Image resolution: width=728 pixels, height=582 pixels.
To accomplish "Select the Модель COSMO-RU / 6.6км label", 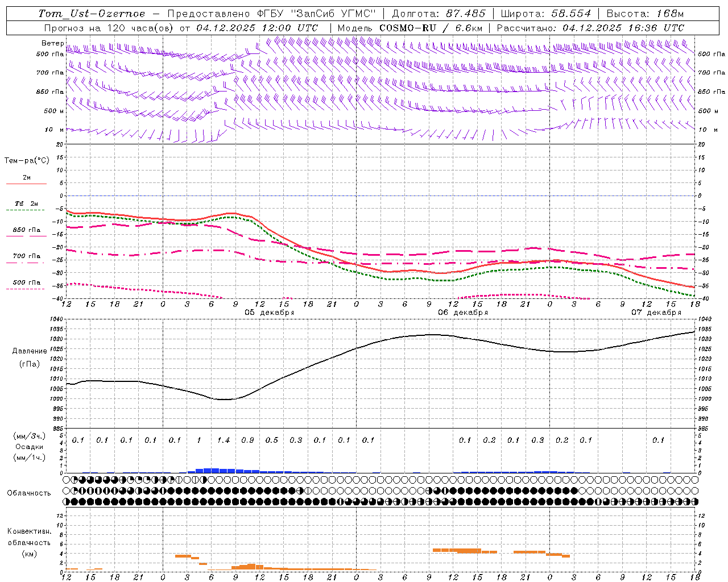I will (410, 28).
